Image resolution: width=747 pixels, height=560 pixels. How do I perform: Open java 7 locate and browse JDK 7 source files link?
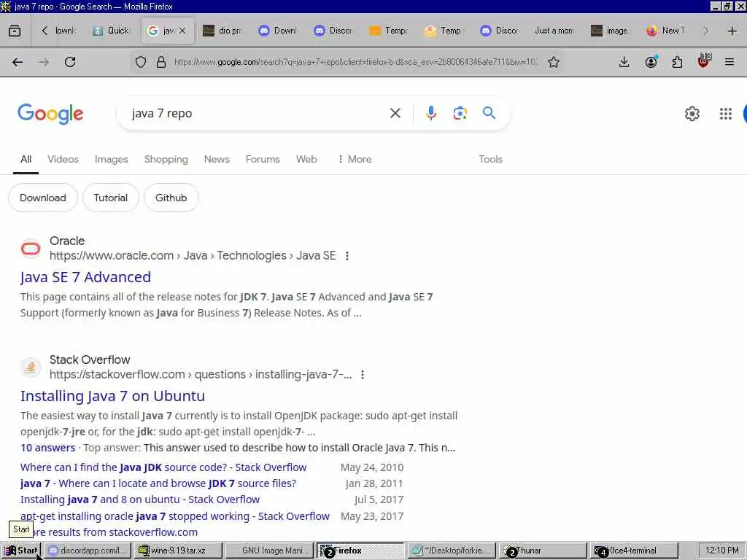pyautogui.click(x=158, y=484)
